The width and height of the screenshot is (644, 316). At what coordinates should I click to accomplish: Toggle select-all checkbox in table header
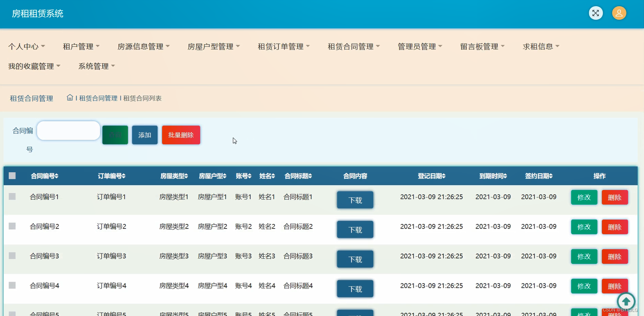pos(12,176)
